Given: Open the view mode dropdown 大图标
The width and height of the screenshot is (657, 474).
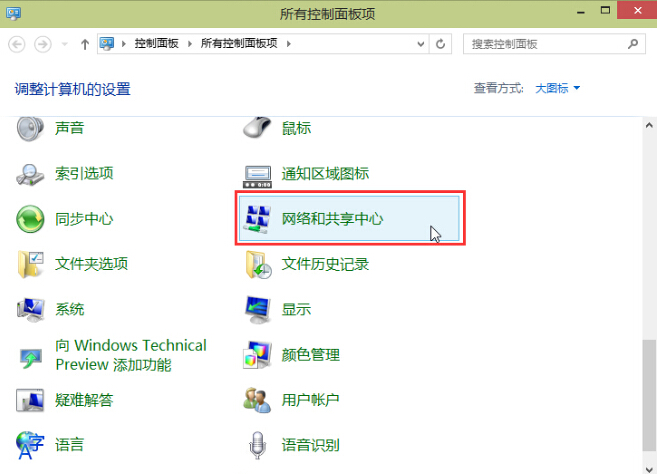Looking at the screenshot, I should click(x=557, y=89).
